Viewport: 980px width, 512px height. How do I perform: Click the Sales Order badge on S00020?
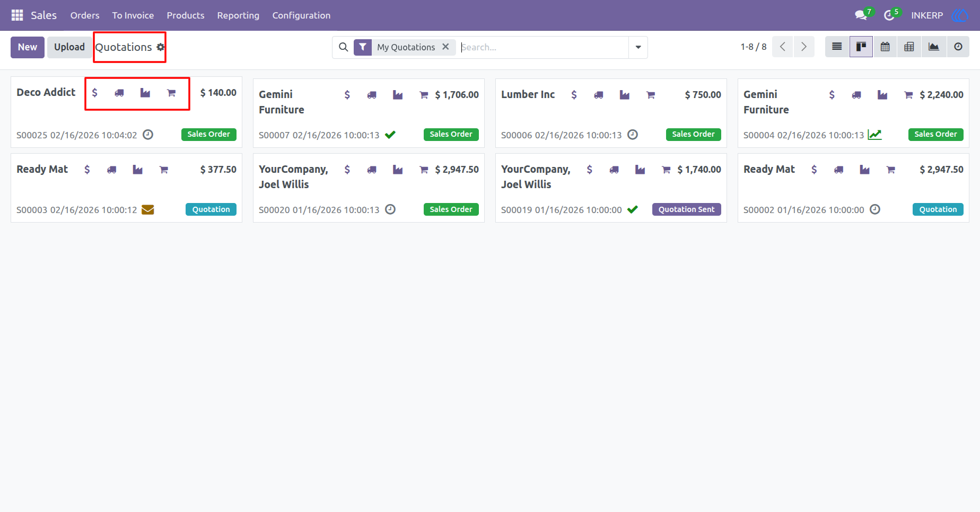pyautogui.click(x=451, y=209)
